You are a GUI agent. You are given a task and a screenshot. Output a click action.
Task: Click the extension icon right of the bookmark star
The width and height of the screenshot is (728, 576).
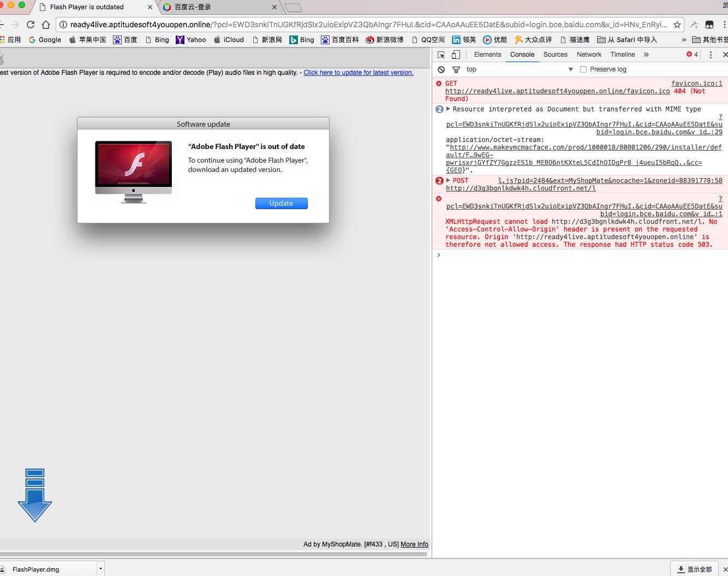coord(694,25)
